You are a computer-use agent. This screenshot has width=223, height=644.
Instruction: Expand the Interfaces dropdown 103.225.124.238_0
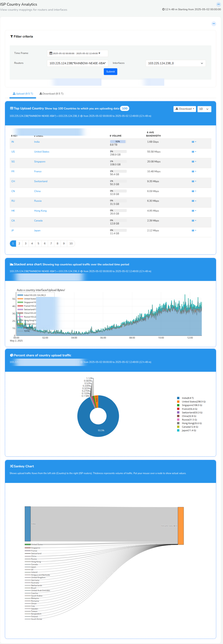pos(176,63)
